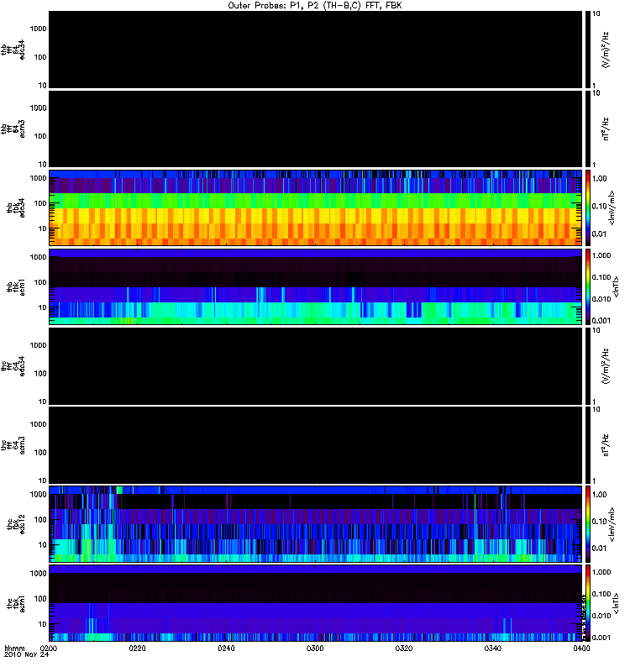Screen dimensions: 630x672
Task: Click the color bar beside thb fbk edc34 panel
Action: pos(588,207)
